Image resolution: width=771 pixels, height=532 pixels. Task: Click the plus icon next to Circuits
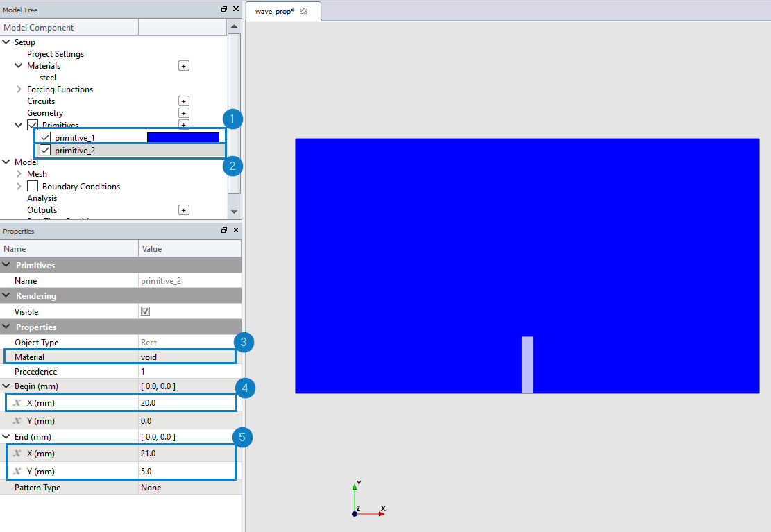pyautogui.click(x=183, y=101)
